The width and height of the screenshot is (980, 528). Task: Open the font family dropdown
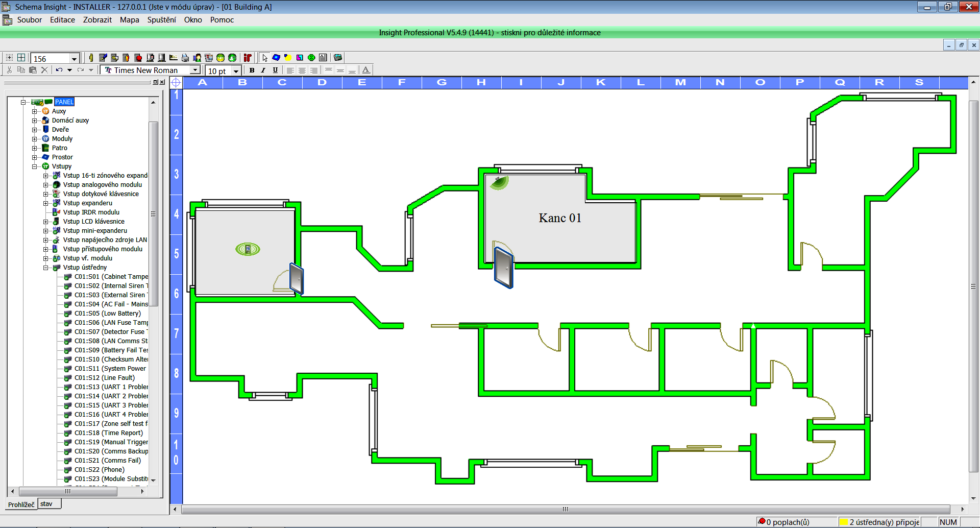tap(195, 70)
